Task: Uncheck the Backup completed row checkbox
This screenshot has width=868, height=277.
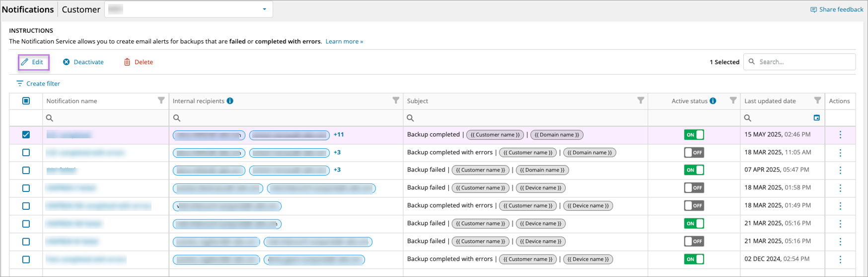Action: point(26,135)
